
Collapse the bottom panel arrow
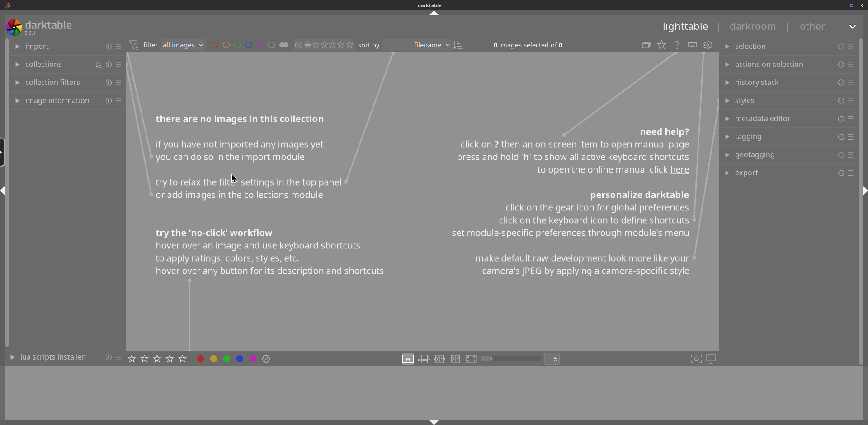point(434,422)
